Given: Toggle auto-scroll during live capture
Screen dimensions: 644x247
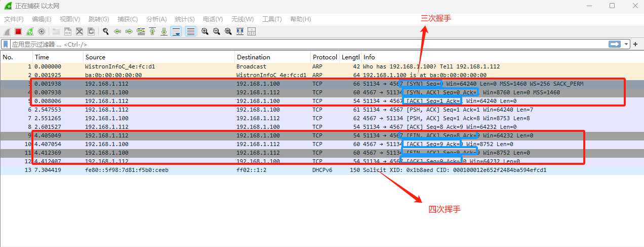Looking at the screenshot, I should point(176,31).
